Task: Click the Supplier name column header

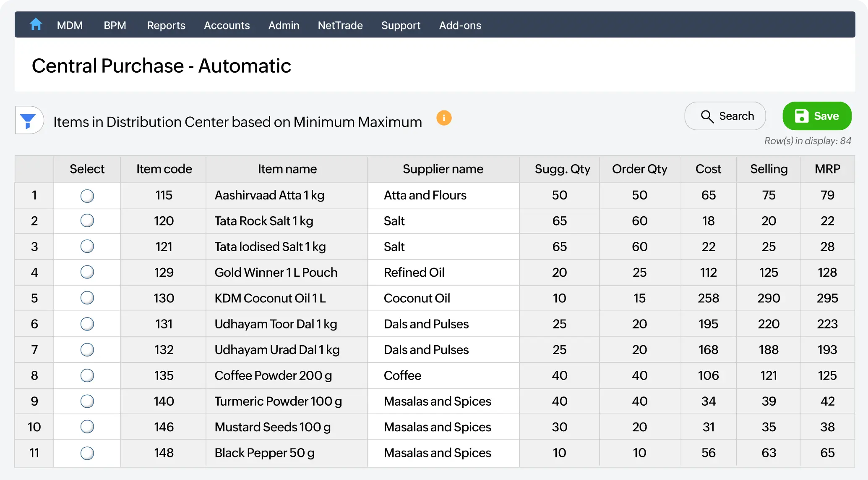Action: (x=443, y=169)
